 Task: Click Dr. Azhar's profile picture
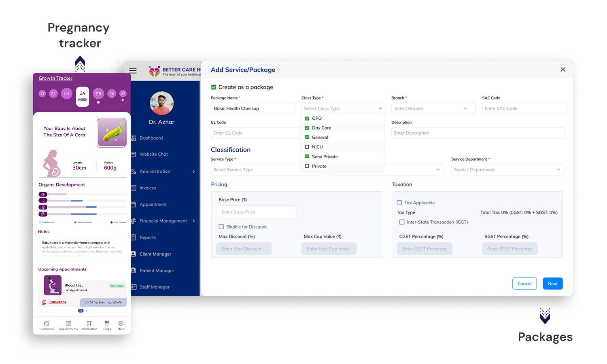click(x=161, y=103)
